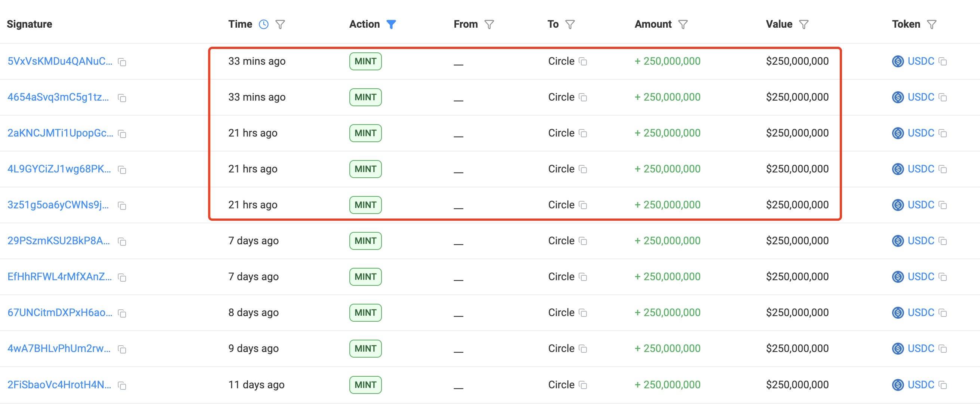
Task: Copy Circle address in first row
Action: click(583, 61)
